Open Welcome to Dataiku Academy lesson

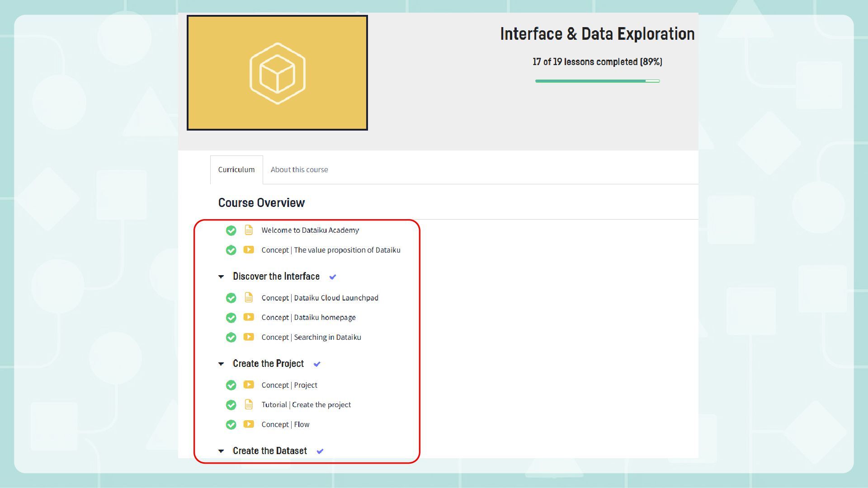point(310,230)
